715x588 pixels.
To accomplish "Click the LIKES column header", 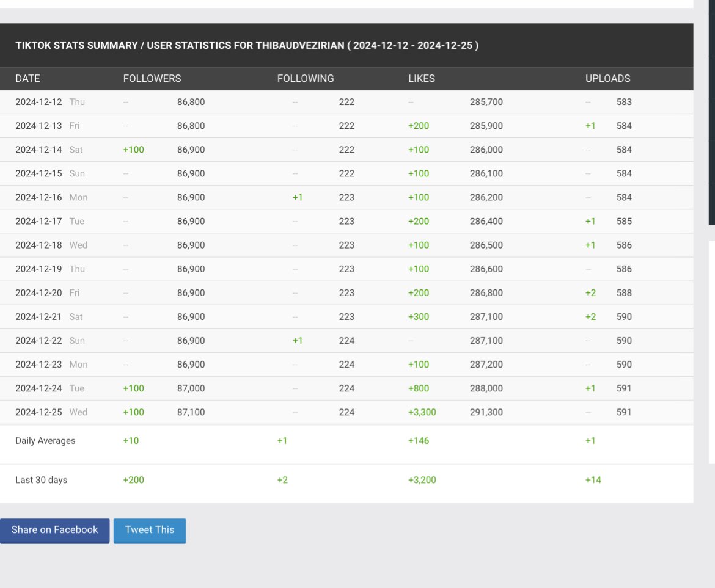I will (x=421, y=78).
